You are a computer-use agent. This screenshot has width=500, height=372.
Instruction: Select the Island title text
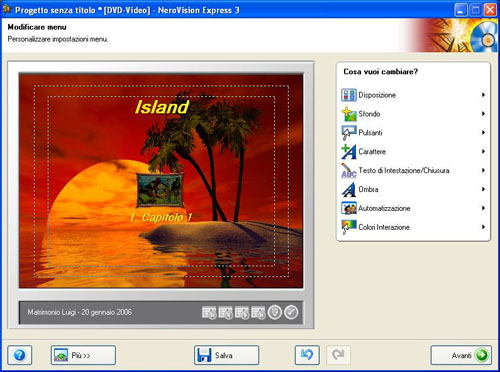(162, 107)
